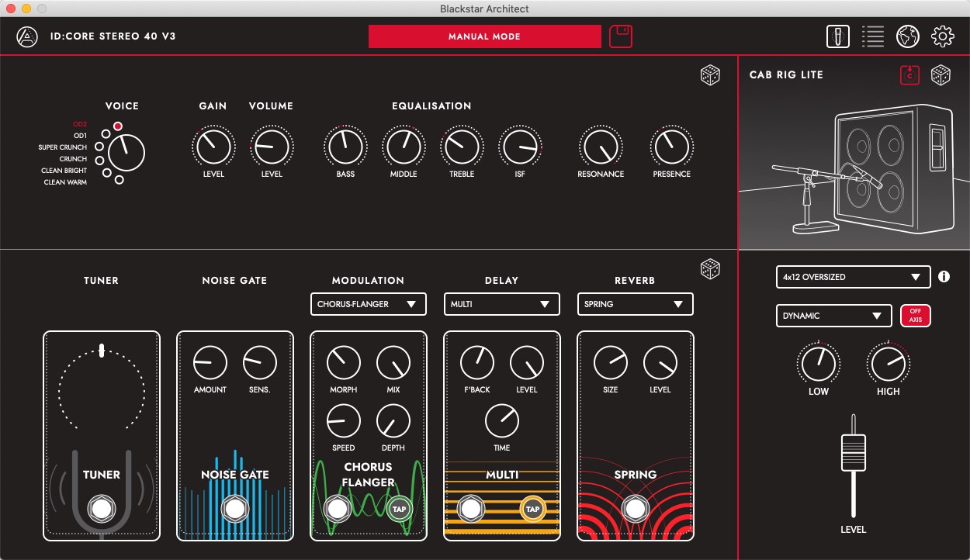Click the Gain level knob
970x560 pixels.
tap(213, 146)
